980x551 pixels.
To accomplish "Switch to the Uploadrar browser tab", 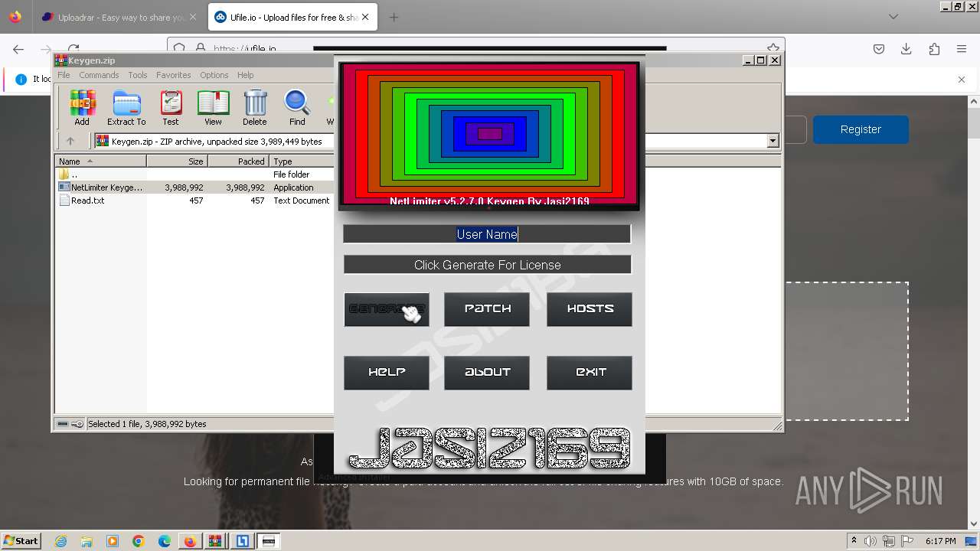I will pyautogui.click(x=119, y=17).
